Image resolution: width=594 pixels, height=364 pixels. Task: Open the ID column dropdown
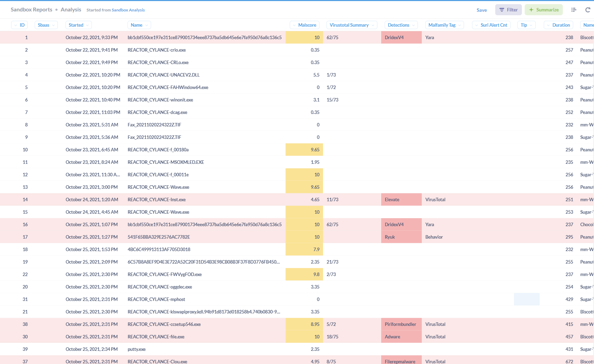[x=15, y=25]
